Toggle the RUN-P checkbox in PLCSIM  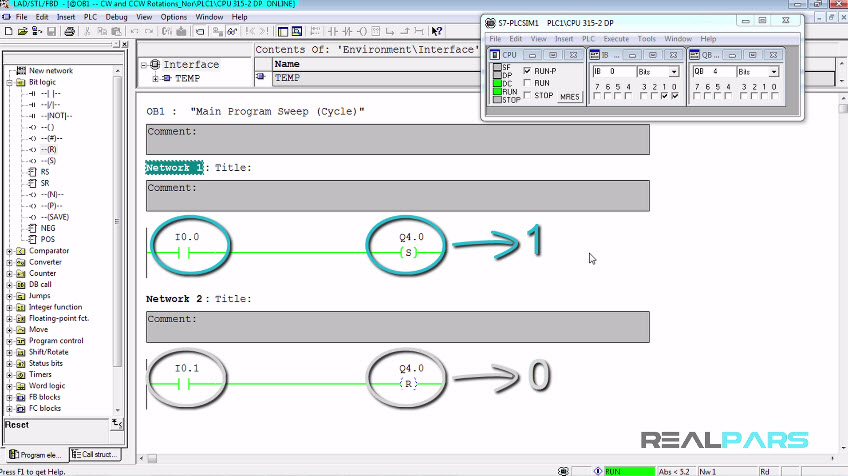pyautogui.click(x=527, y=71)
